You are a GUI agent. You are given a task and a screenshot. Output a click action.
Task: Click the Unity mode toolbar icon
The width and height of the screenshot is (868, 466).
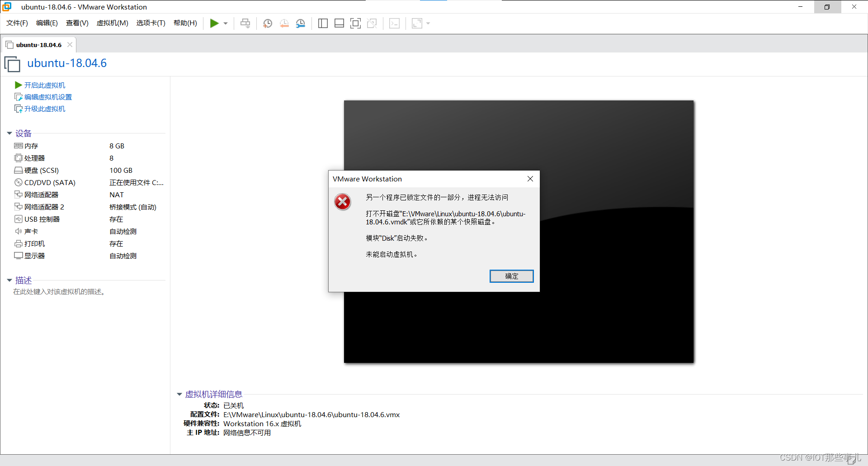372,23
